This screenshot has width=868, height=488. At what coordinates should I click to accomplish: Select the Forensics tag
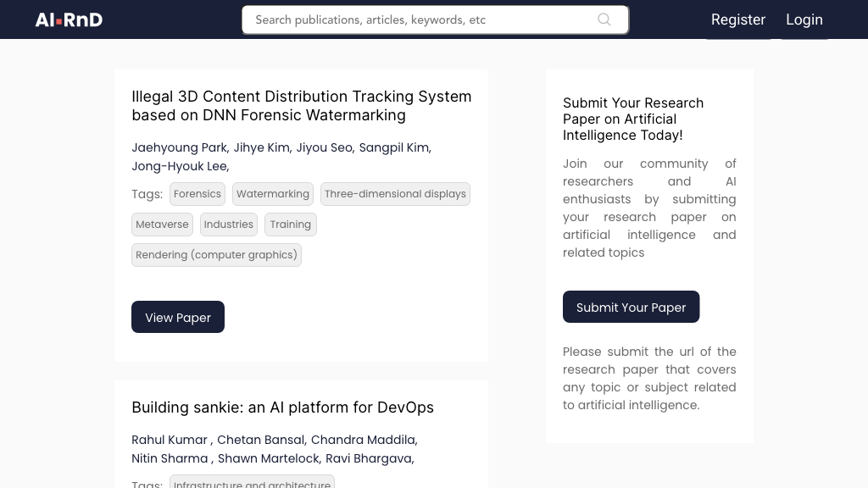(198, 194)
